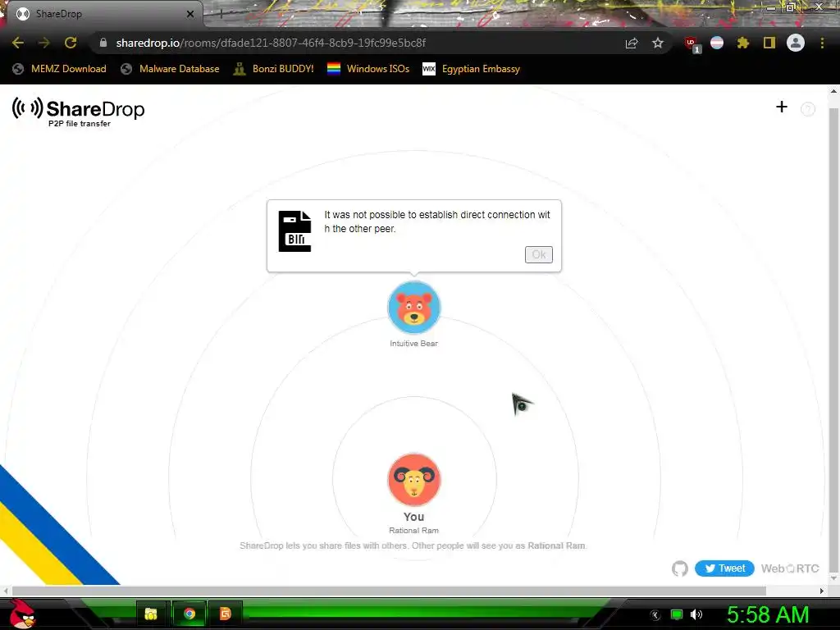This screenshot has height=630, width=840.
Task: Click the horizontal scrollbar right arrow
Action: [x=822, y=591]
